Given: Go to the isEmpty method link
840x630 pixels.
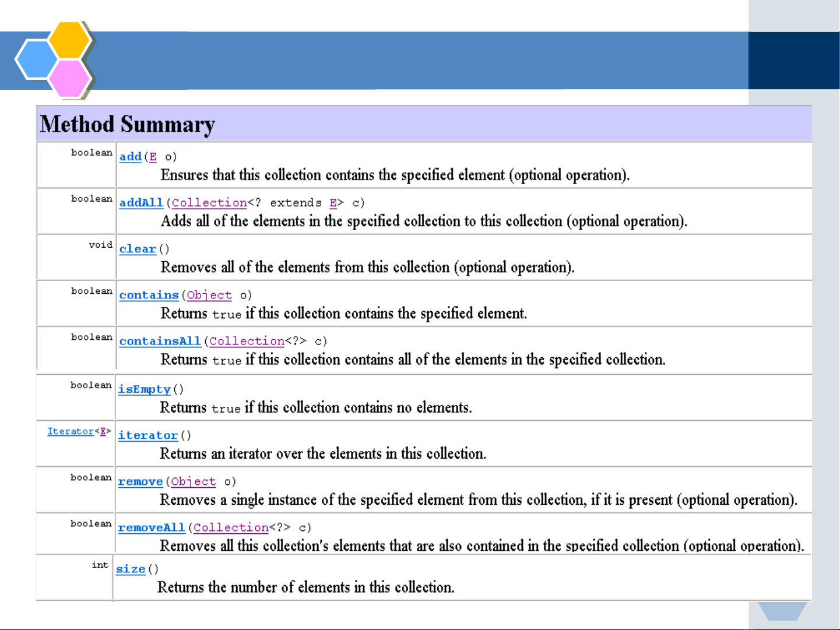Looking at the screenshot, I should [x=145, y=389].
